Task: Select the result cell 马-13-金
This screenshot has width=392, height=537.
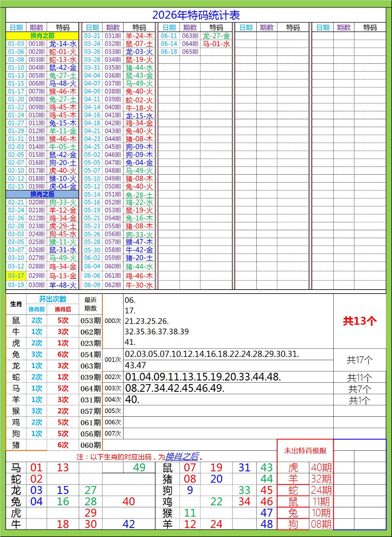Action: click(63, 276)
